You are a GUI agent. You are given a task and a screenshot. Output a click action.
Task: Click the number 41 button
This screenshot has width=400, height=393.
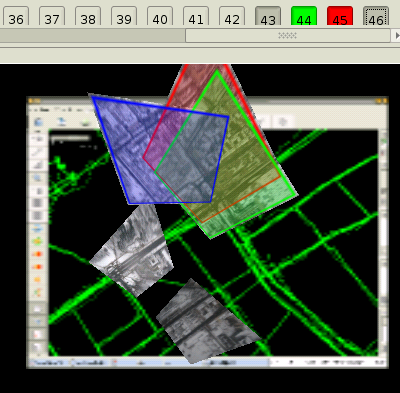pos(196,16)
